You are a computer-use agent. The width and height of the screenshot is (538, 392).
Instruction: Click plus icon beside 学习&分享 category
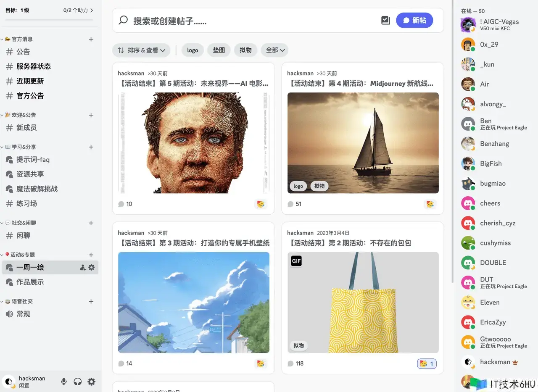coord(91,147)
